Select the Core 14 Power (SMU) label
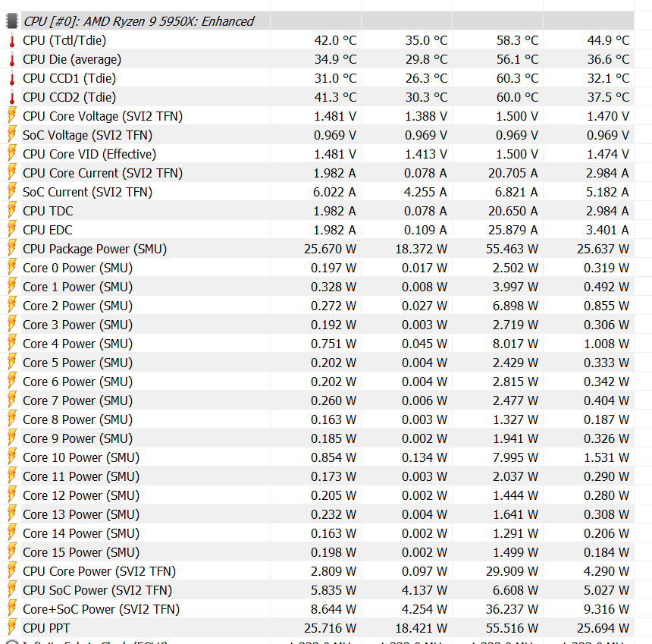 81,533
